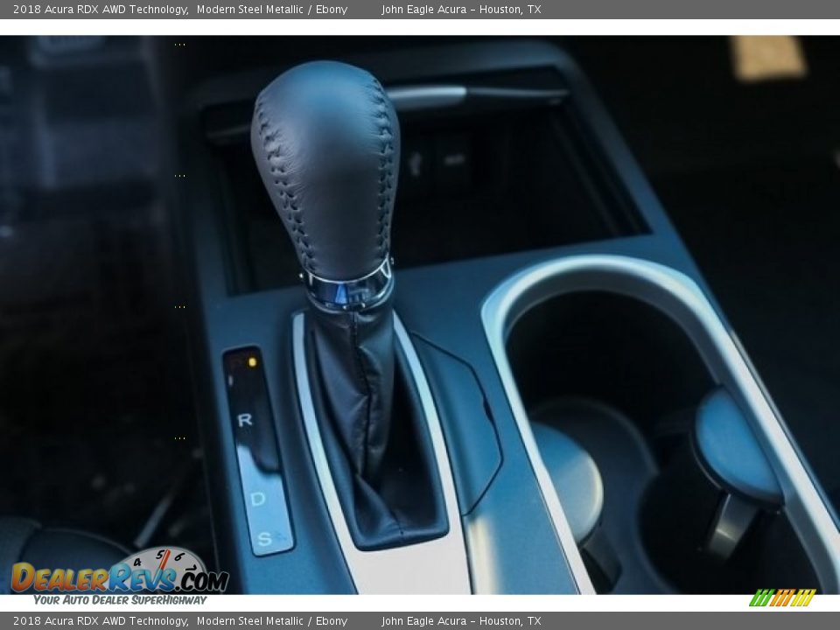Click the leather gear shift knob

tap(325, 166)
